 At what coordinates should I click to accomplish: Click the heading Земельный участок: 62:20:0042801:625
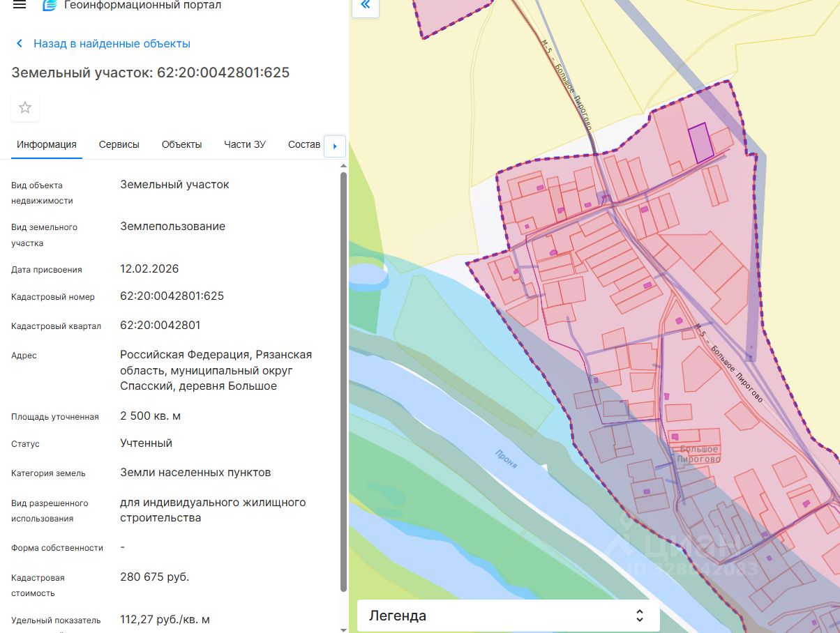coord(151,73)
